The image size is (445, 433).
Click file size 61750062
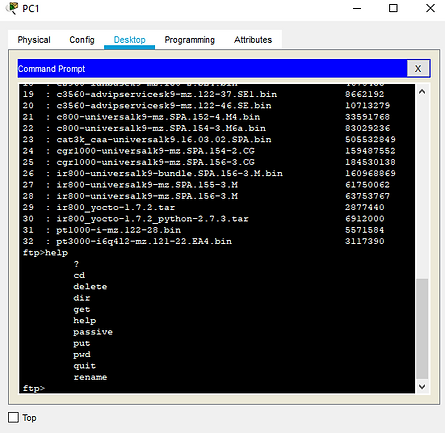pos(367,185)
